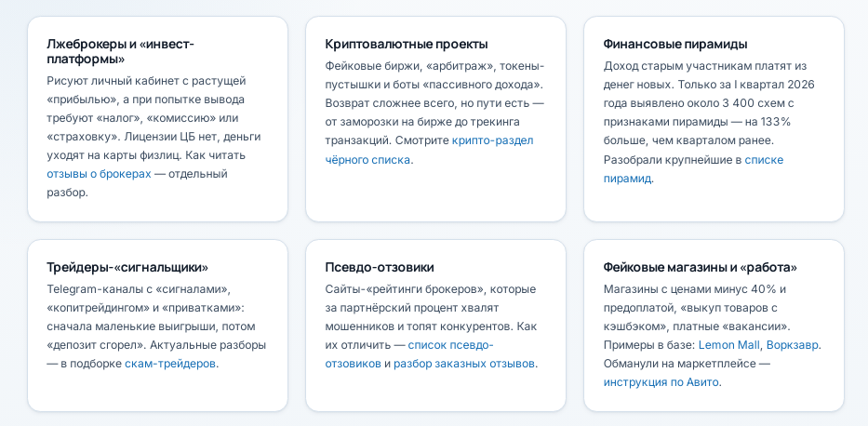Click the paragraph starting «Telegram-каналы с «сигналами»»
This screenshot has height=426, width=868.
pyautogui.click(x=156, y=326)
